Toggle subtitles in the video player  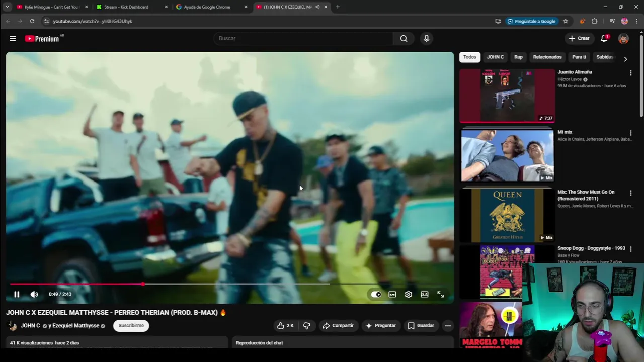pyautogui.click(x=392, y=294)
